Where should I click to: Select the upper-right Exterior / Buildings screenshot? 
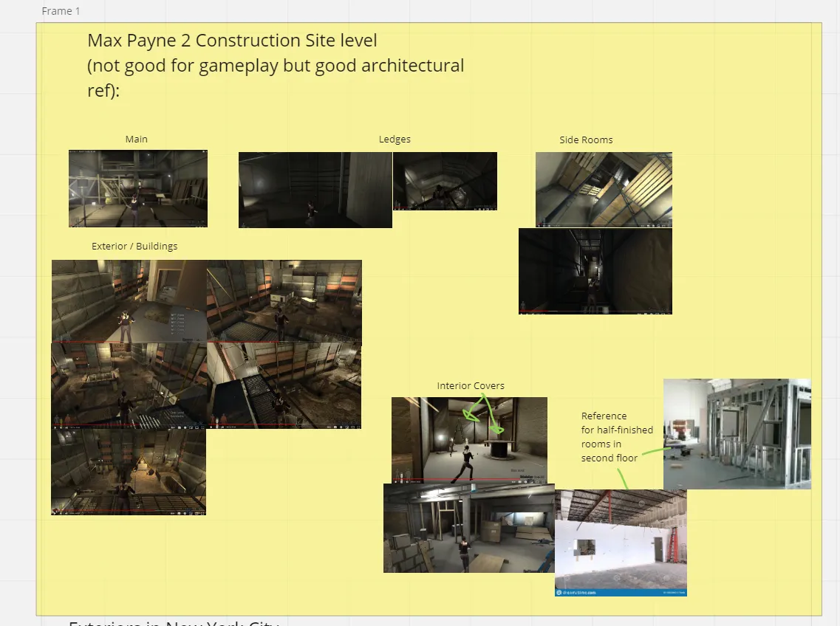(x=284, y=301)
